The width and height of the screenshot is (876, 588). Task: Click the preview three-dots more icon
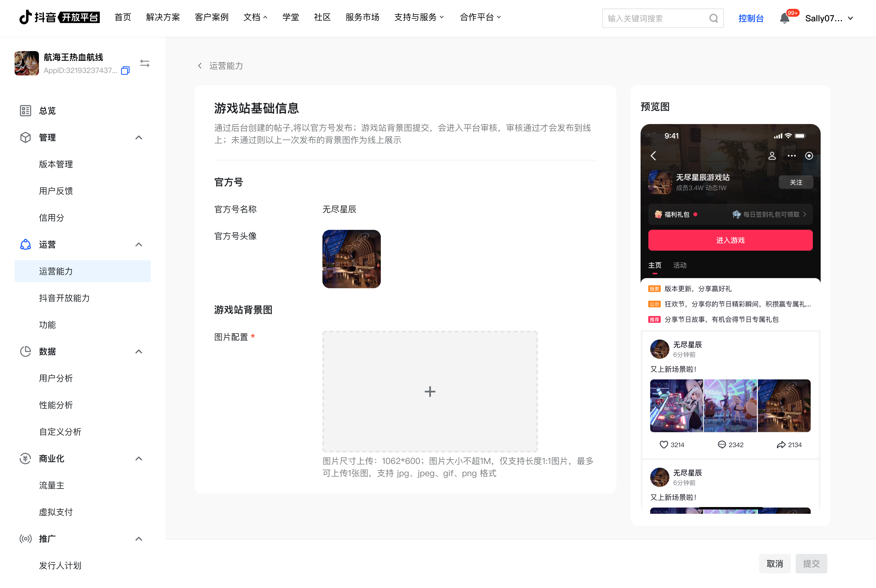pos(791,156)
